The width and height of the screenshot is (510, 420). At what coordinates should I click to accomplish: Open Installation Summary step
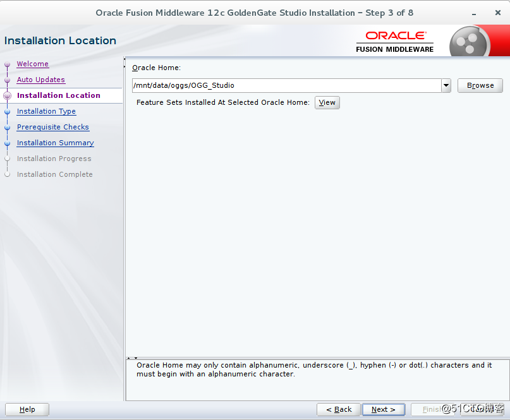pos(55,143)
